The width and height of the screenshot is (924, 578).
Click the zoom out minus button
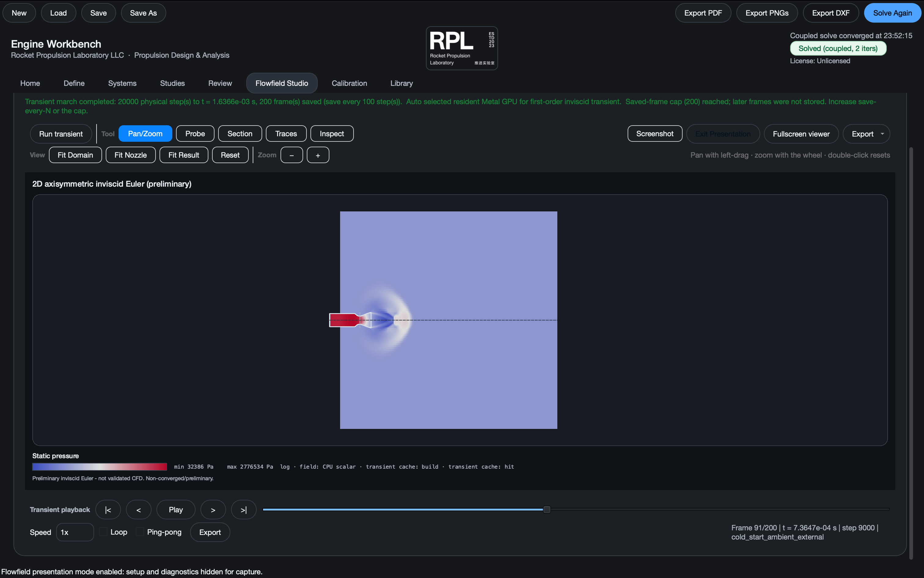point(292,155)
